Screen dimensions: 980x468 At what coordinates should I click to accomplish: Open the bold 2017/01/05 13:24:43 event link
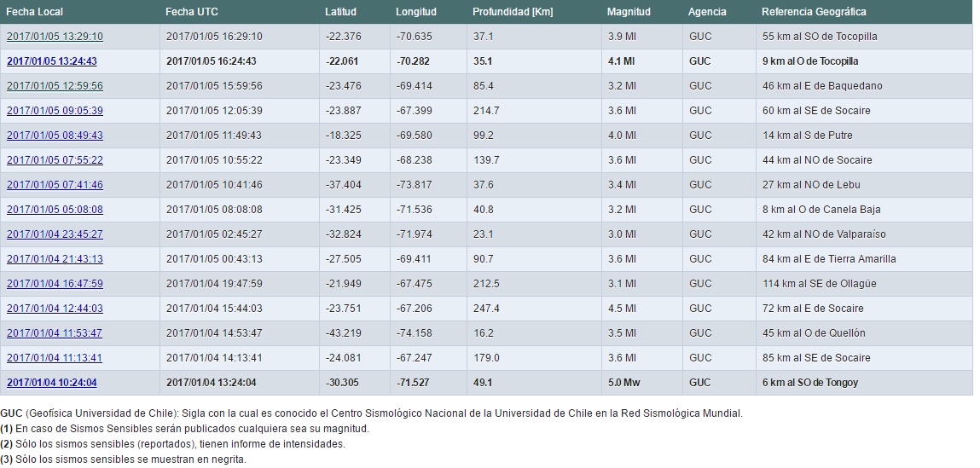coord(51,61)
